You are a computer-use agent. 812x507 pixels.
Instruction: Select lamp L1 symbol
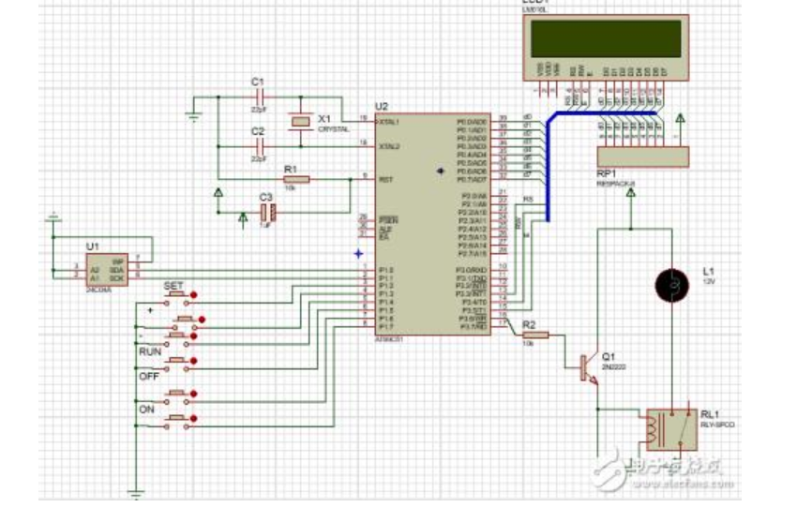pos(672,286)
